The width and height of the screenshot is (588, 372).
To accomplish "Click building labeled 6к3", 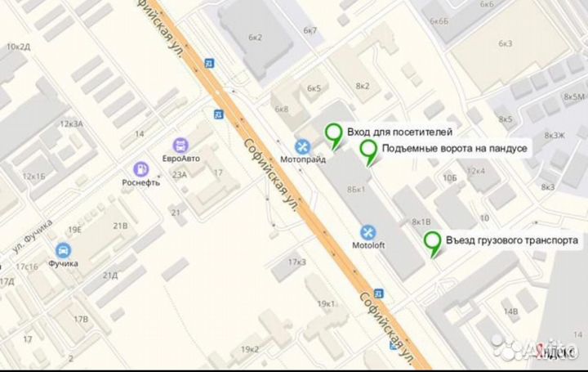I will pos(506,43).
